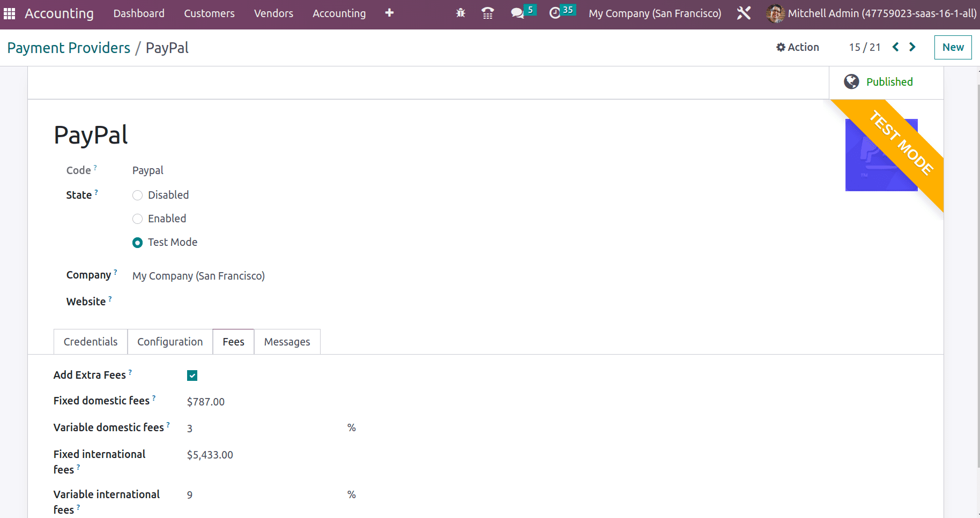Viewport: 980px width, 518px height.
Task: Click the Accounting app title
Action: coord(59,13)
